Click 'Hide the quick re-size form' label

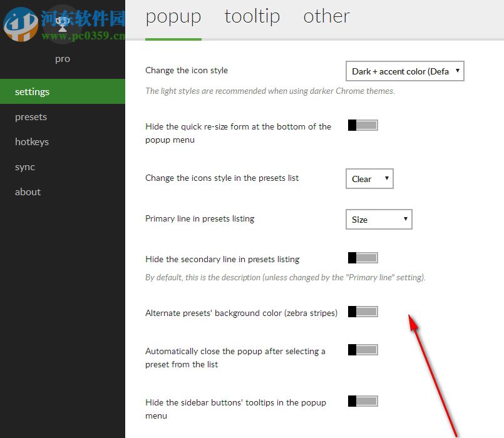(238, 133)
